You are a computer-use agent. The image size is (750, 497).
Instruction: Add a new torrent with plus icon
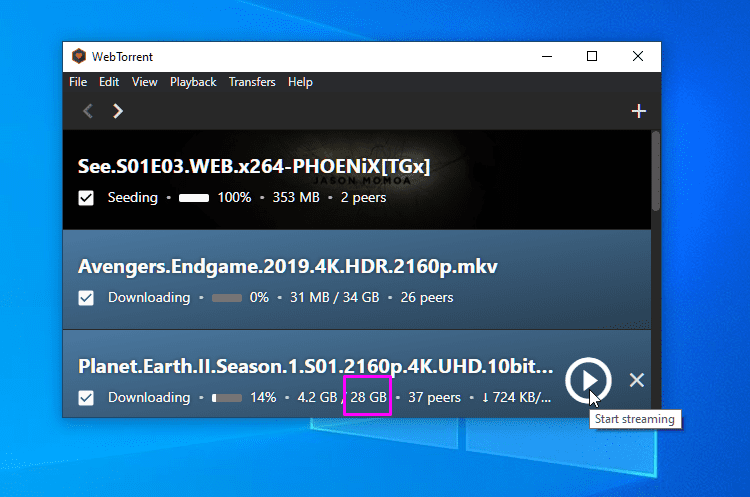click(x=639, y=111)
